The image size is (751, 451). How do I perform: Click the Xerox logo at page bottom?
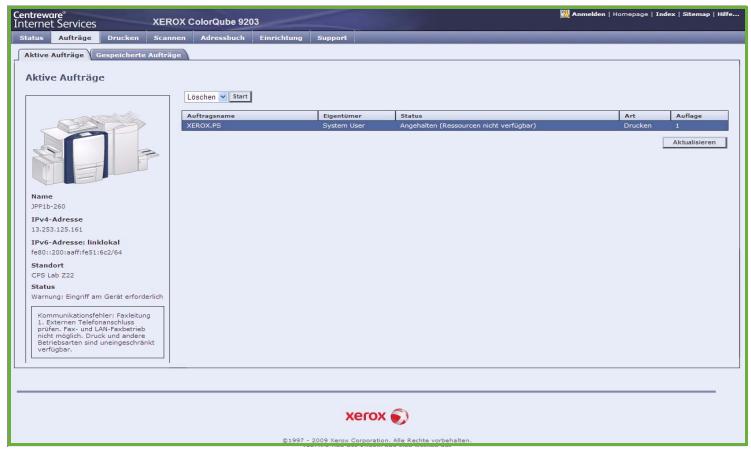coord(377,416)
